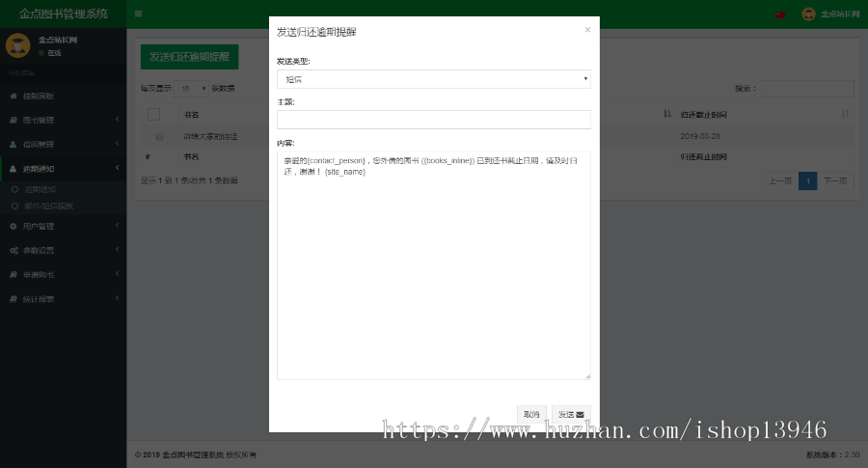The width and height of the screenshot is (868, 468).
Task: Sort by the 归还截止时间 column header
Action: (704, 115)
